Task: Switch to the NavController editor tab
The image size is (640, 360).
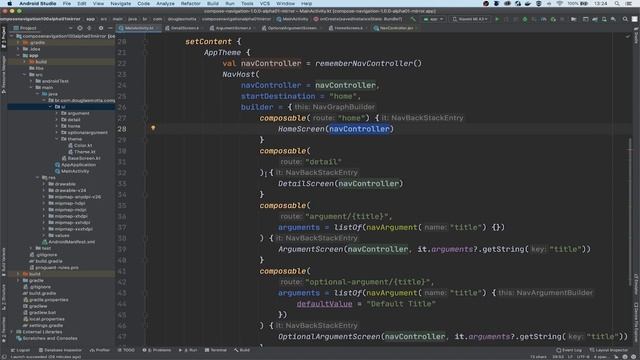Action: tap(395, 28)
